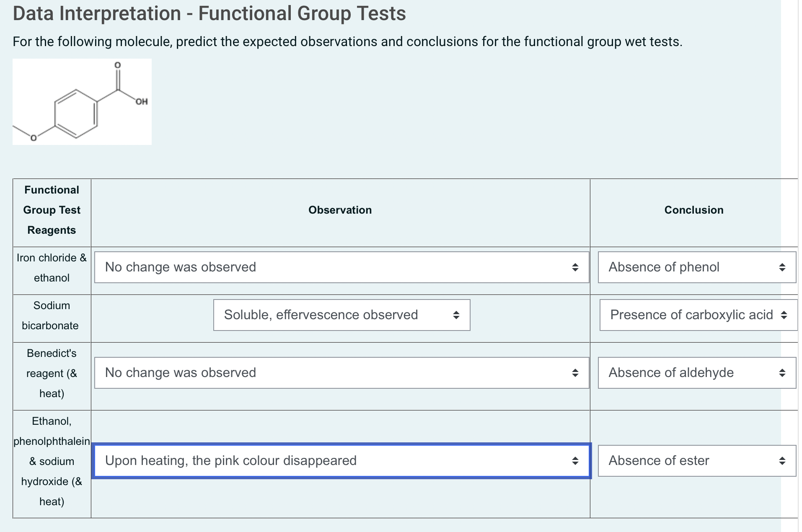The image size is (802, 532).
Task: Click the arrow icon in 'Absence of ester' selector
Action: point(783,460)
